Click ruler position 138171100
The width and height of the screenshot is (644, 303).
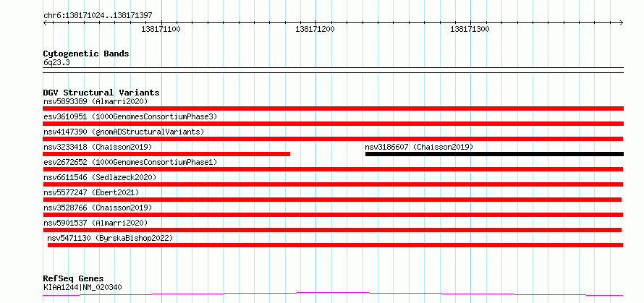[x=161, y=30]
